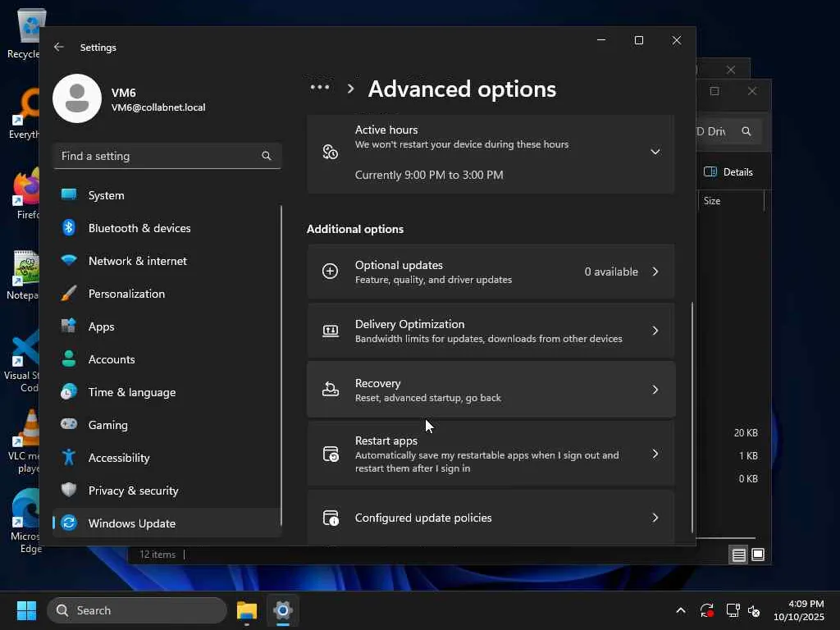Click the Bluetooth & devices icon
Viewport: 840px width, 630px height.
tap(70, 228)
